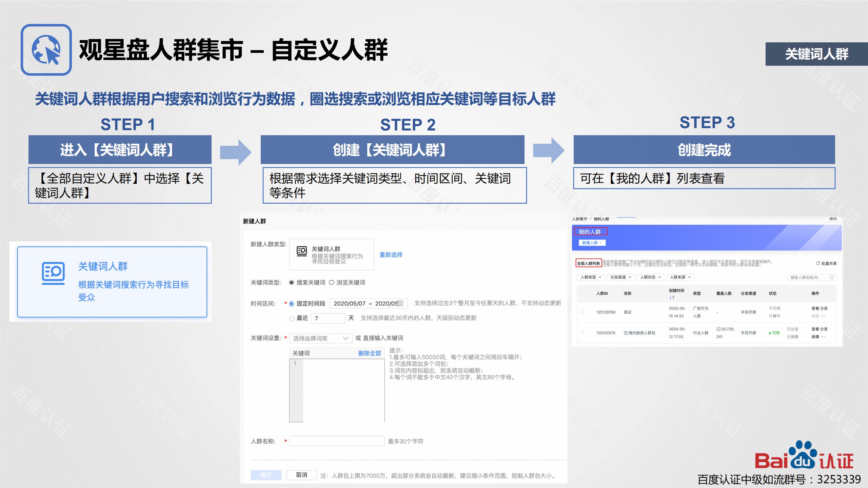Click the help icon beside 境内旅游人群包
The width and height of the screenshot is (868, 488).
(x=626, y=333)
